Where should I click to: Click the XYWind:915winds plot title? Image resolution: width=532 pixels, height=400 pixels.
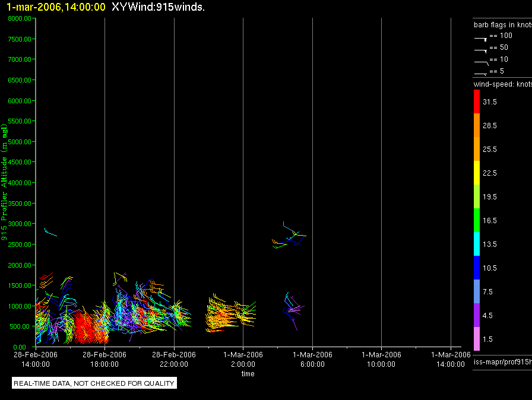158,7
